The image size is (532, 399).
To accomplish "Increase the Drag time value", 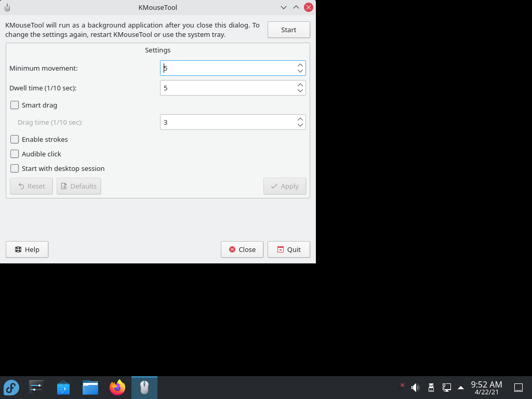I will [x=300, y=119].
